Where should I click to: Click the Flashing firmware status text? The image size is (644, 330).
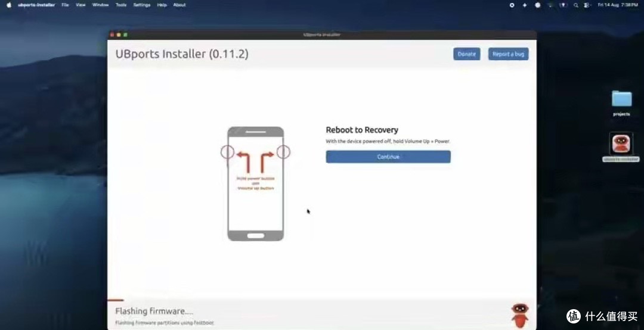click(154, 311)
